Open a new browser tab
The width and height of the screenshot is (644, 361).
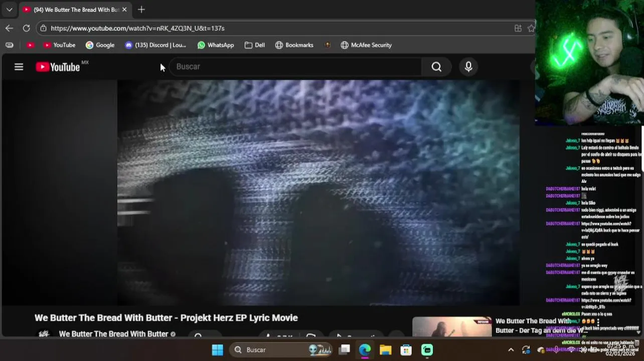141,10
